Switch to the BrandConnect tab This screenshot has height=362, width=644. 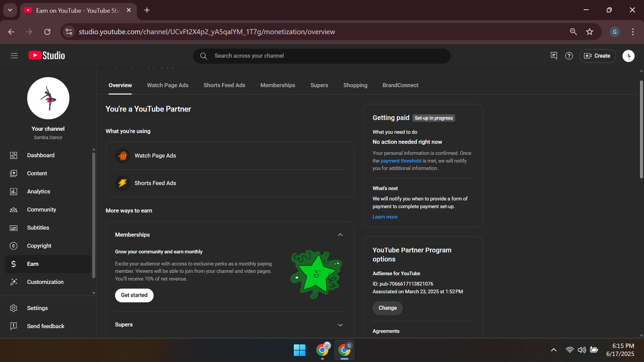(x=400, y=85)
